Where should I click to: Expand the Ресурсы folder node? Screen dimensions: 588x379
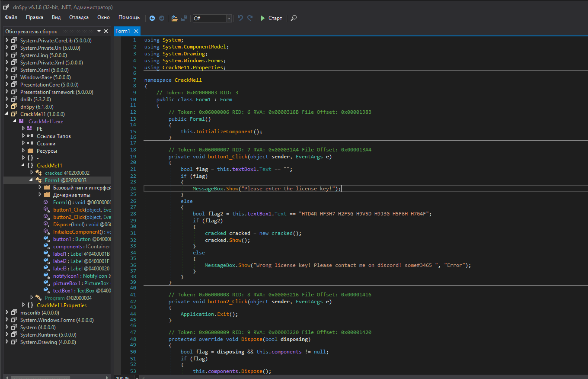(23, 151)
